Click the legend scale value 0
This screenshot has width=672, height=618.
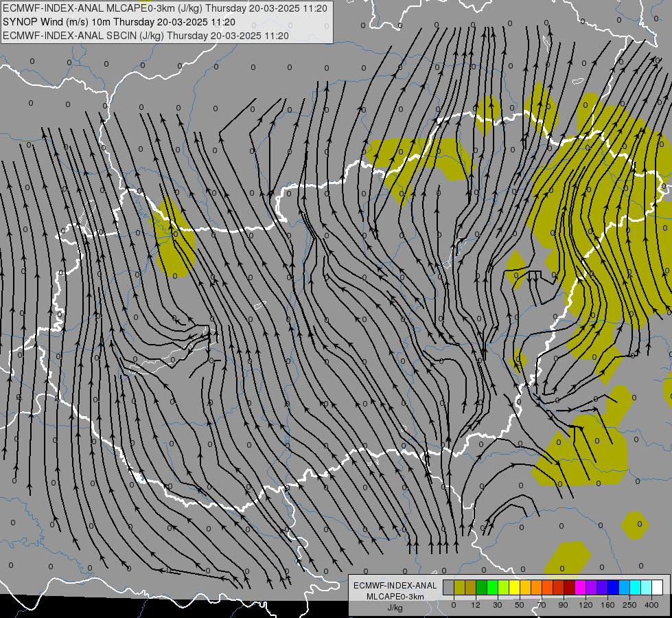click(x=454, y=605)
